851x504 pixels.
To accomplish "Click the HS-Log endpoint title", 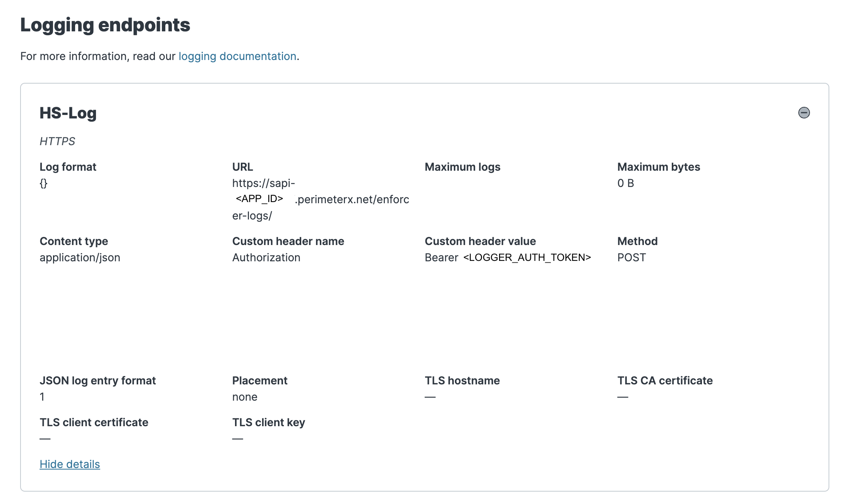I will click(68, 113).
